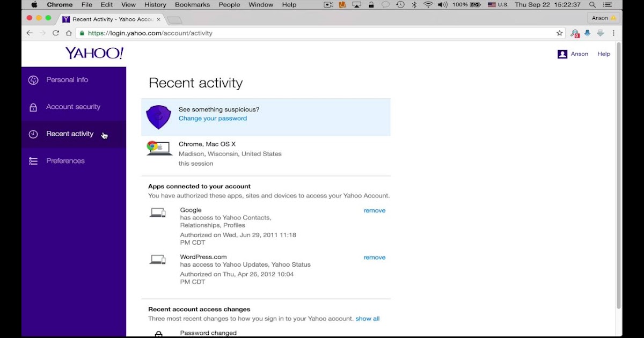Click the 'Recent activity' page heading
This screenshot has height=338, width=644.
196,83
